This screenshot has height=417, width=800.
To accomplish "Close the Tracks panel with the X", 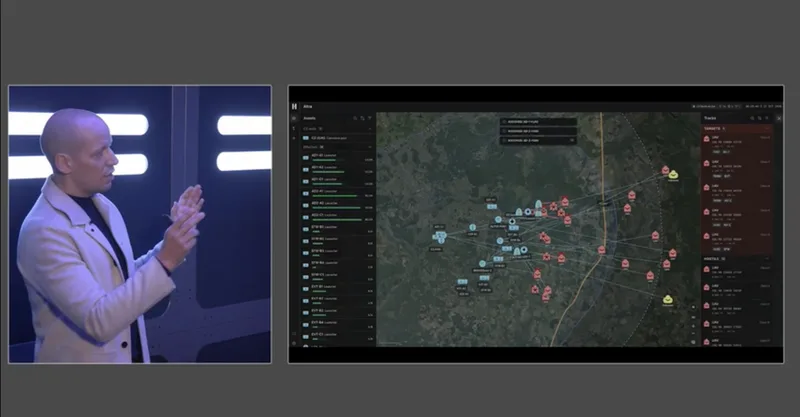I will click(x=779, y=118).
